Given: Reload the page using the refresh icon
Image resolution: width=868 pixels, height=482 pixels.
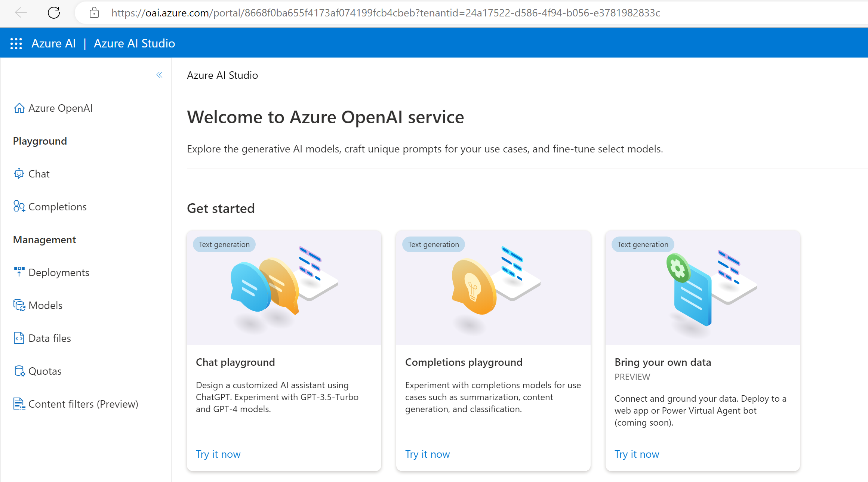Looking at the screenshot, I should pyautogui.click(x=54, y=13).
